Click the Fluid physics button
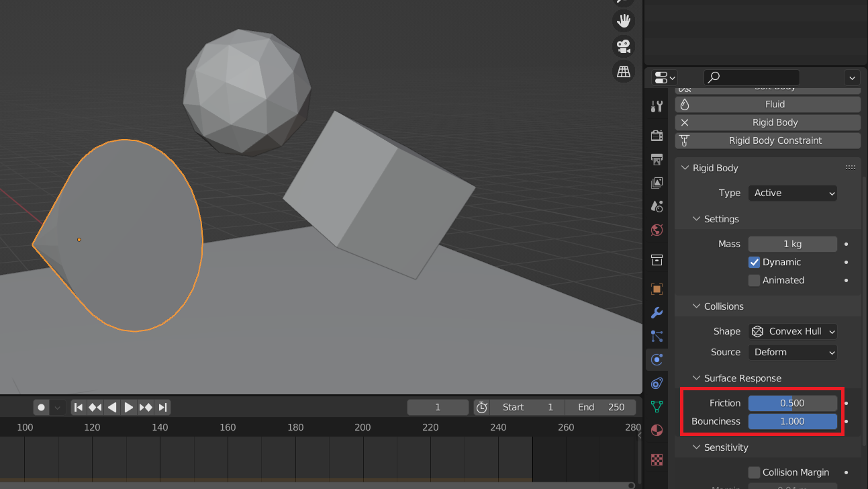This screenshot has height=489, width=868. click(x=767, y=104)
